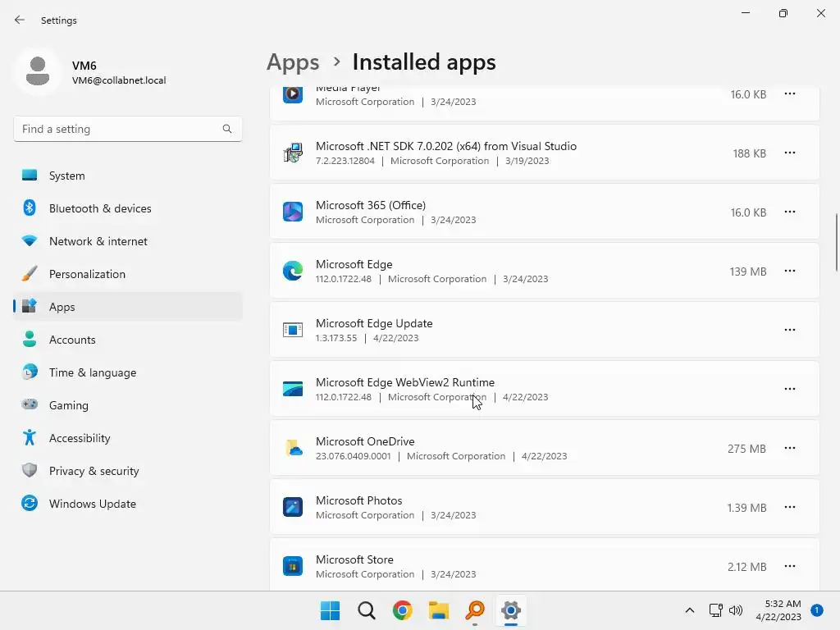The height and width of the screenshot is (630, 840).
Task: Open the VM6 account profile
Action: pyautogui.click(x=90, y=72)
